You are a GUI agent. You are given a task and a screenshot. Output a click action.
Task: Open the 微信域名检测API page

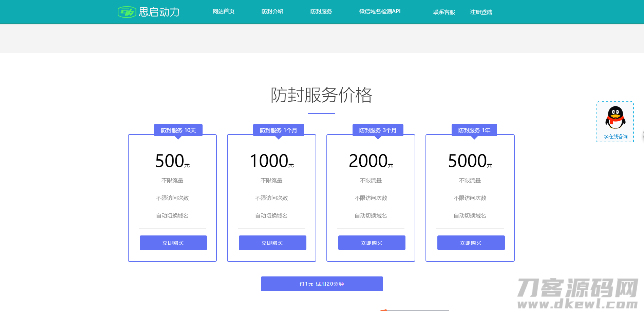(379, 11)
